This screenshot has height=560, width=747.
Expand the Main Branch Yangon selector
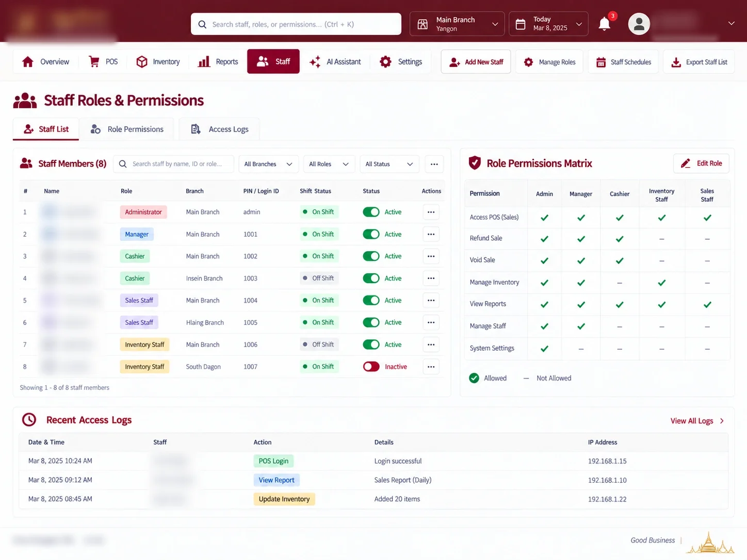click(457, 24)
